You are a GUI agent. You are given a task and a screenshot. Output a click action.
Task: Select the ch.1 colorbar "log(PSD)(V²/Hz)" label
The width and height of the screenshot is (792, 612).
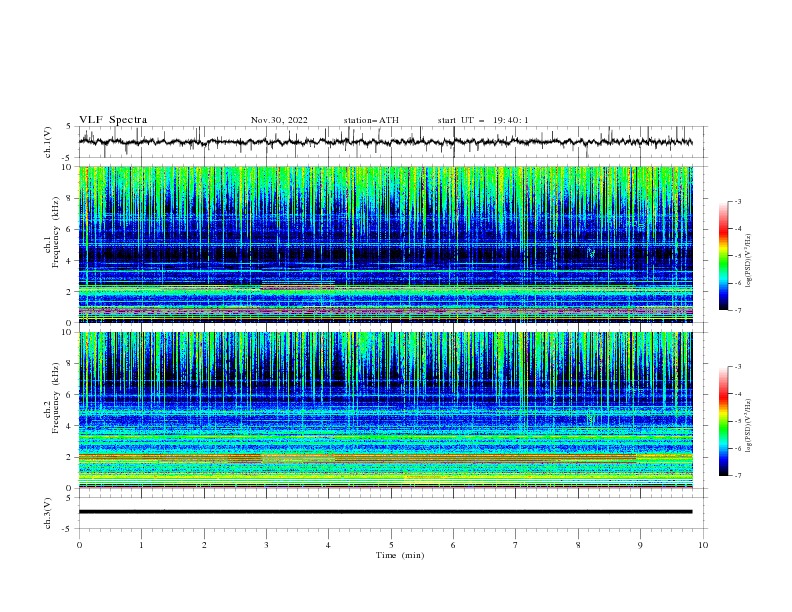click(x=748, y=261)
